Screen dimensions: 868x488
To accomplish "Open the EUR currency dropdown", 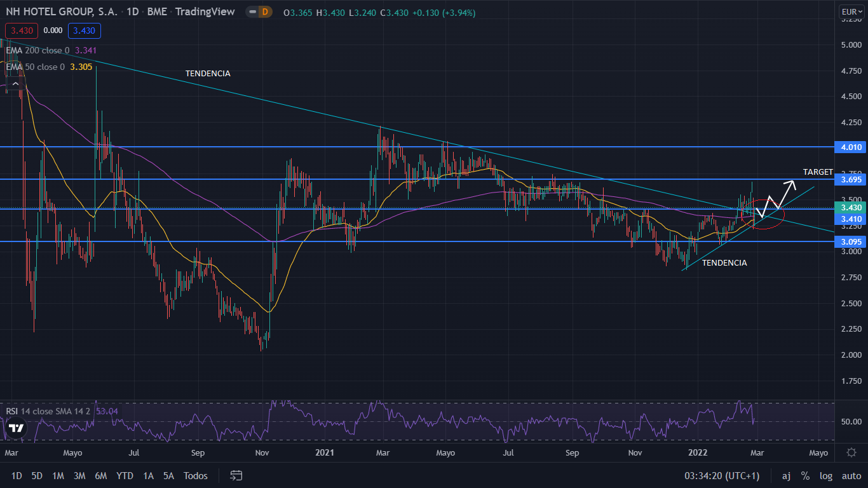I will coord(851,12).
